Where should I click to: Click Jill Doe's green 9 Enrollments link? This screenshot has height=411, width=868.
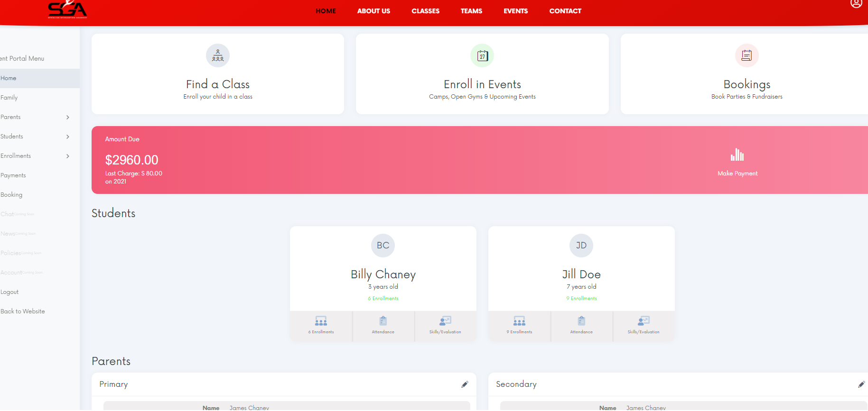point(581,299)
